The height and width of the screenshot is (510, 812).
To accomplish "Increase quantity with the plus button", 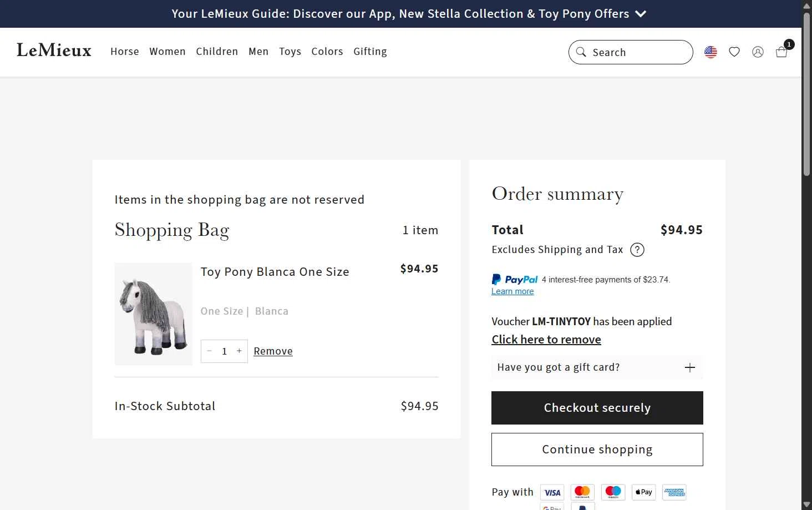I will click(x=239, y=351).
